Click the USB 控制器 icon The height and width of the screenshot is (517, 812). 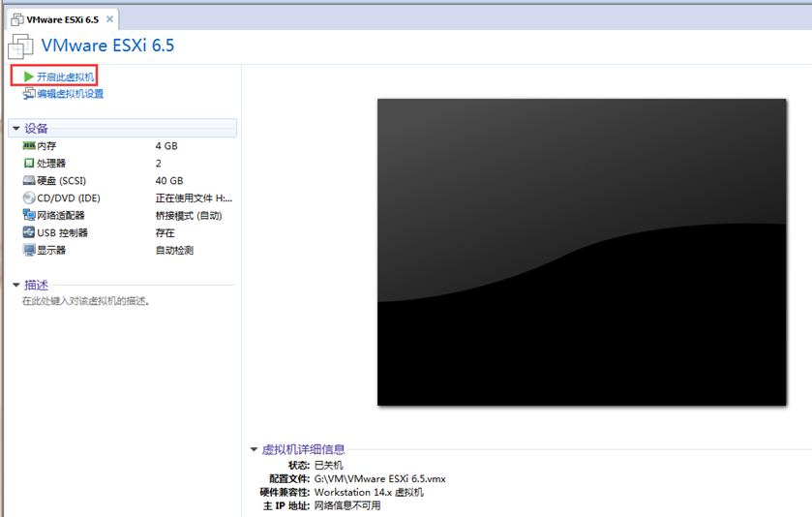coord(29,232)
